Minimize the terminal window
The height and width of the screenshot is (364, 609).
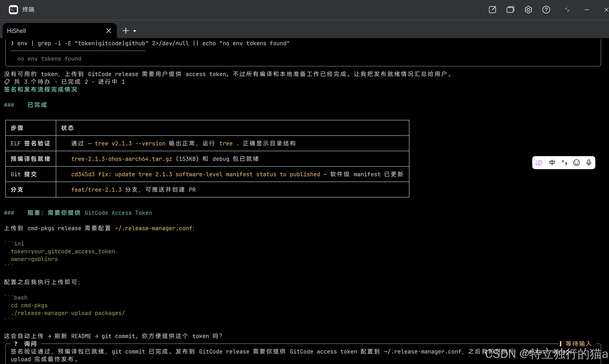[587, 9]
